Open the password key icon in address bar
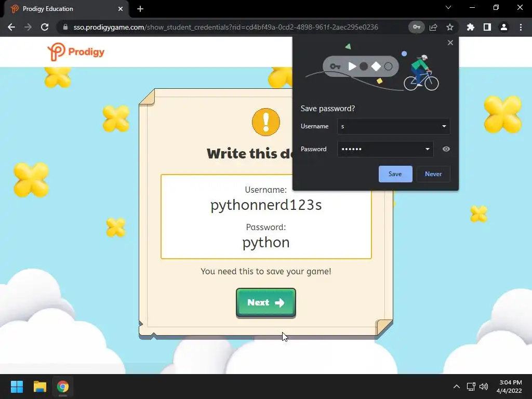The image size is (532, 399). click(x=417, y=27)
